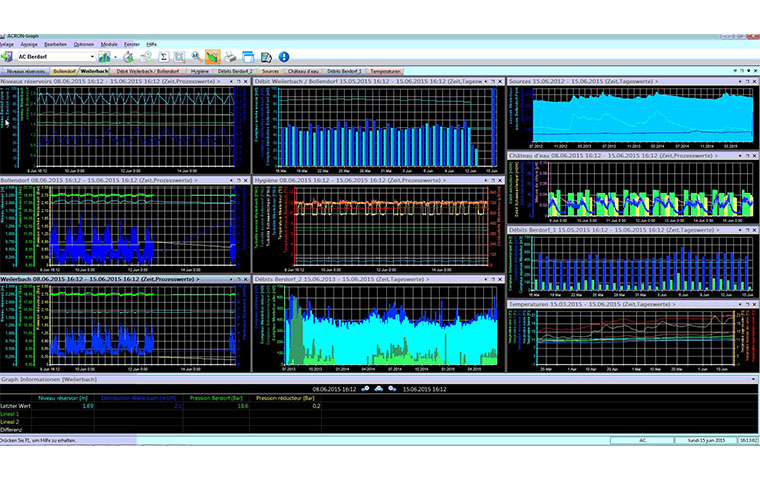Open the Fenster menu

(x=132, y=44)
